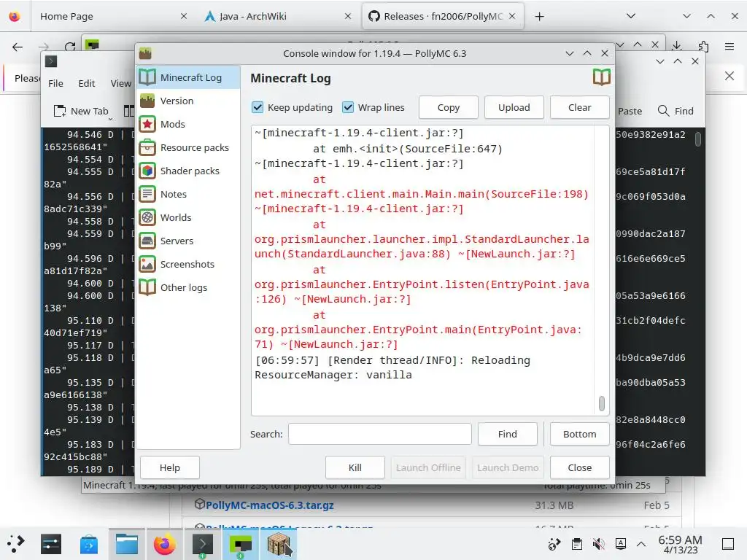Open the Other logs page
This screenshot has height=560, width=747.
(188, 287)
